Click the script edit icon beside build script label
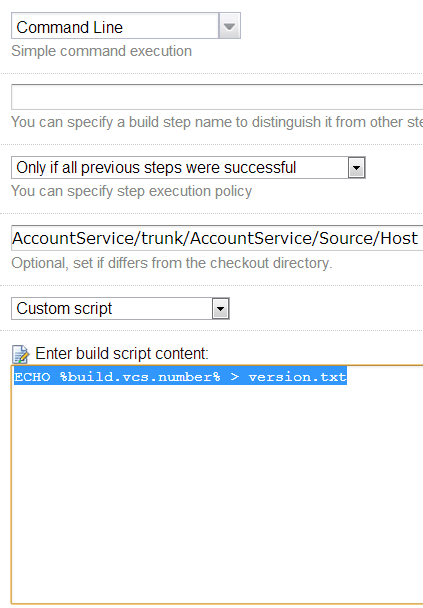Viewport: 423px width, 608px height. [x=20, y=354]
